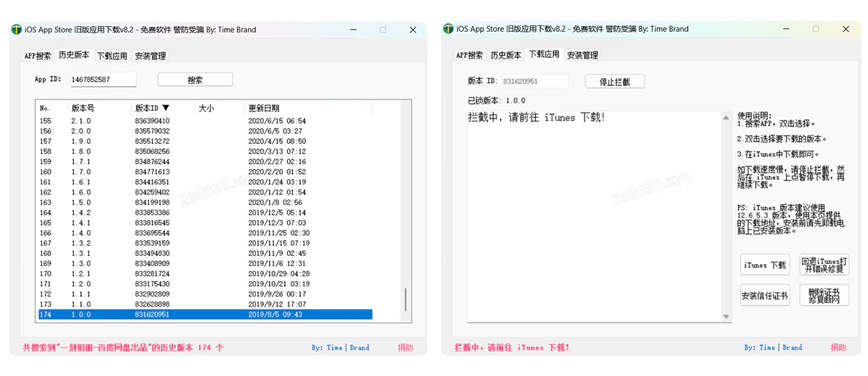Select row 164 version 1.4.2

pyautogui.click(x=205, y=213)
